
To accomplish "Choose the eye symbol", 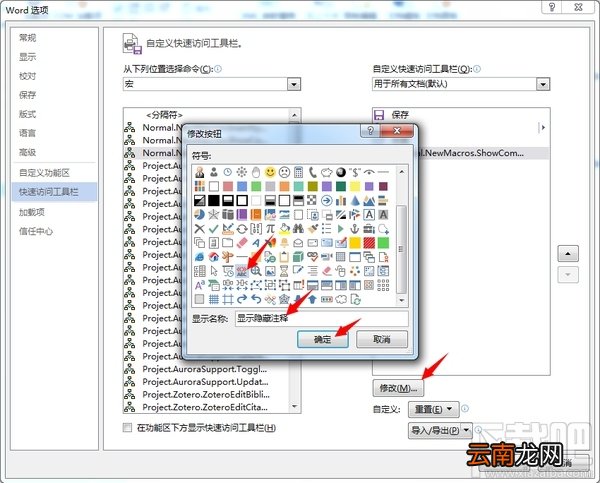I will (x=369, y=172).
